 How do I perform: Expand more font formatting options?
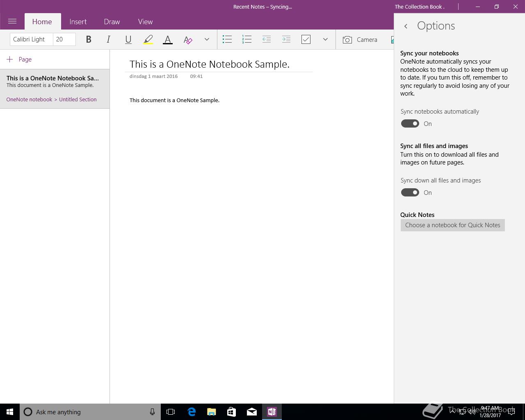207,39
